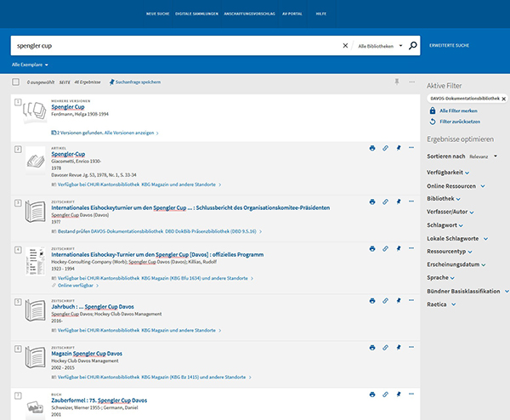510x420 pixels.
Task: Pin the offizielles Programm record
Action: point(398,248)
